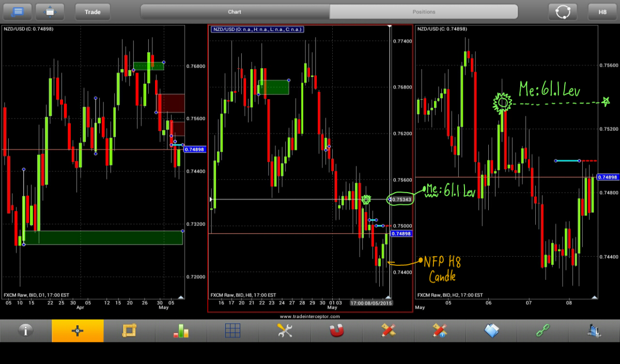This screenshot has height=364, width=620.
Task: Click 'FXCM Raw, BID, D1, 17:00 EST' label
Action: [x=37, y=295]
